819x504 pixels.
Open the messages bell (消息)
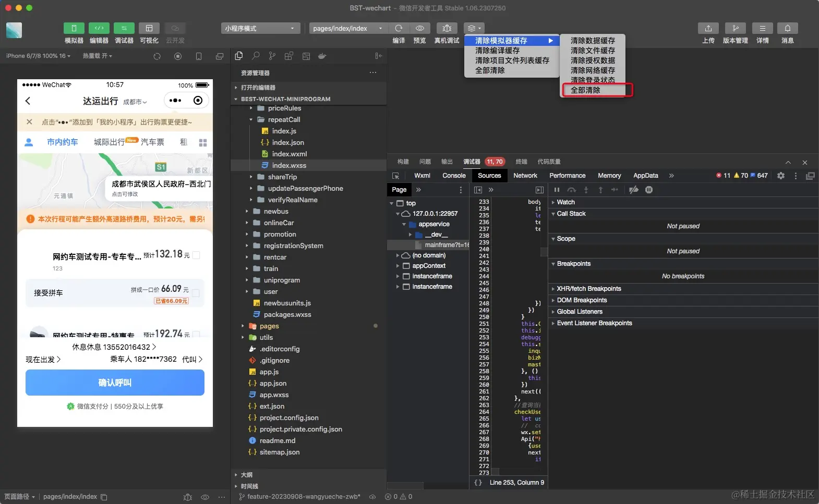click(787, 28)
